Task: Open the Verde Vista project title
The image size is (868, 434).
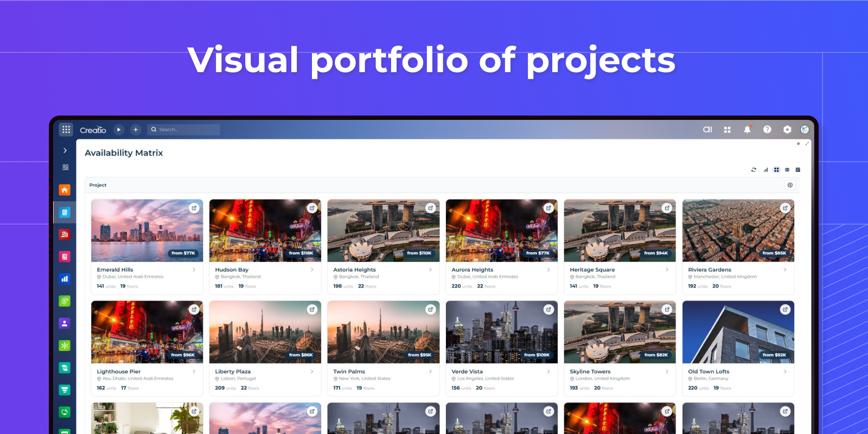Action: coord(467,372)
